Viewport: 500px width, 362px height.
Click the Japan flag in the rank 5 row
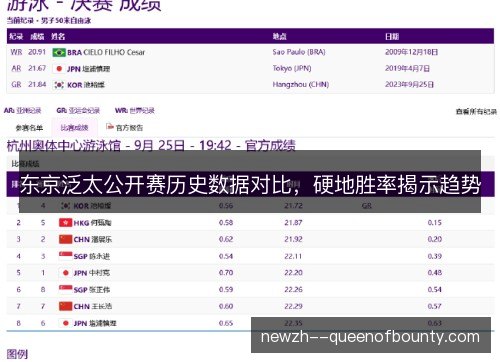65,273
